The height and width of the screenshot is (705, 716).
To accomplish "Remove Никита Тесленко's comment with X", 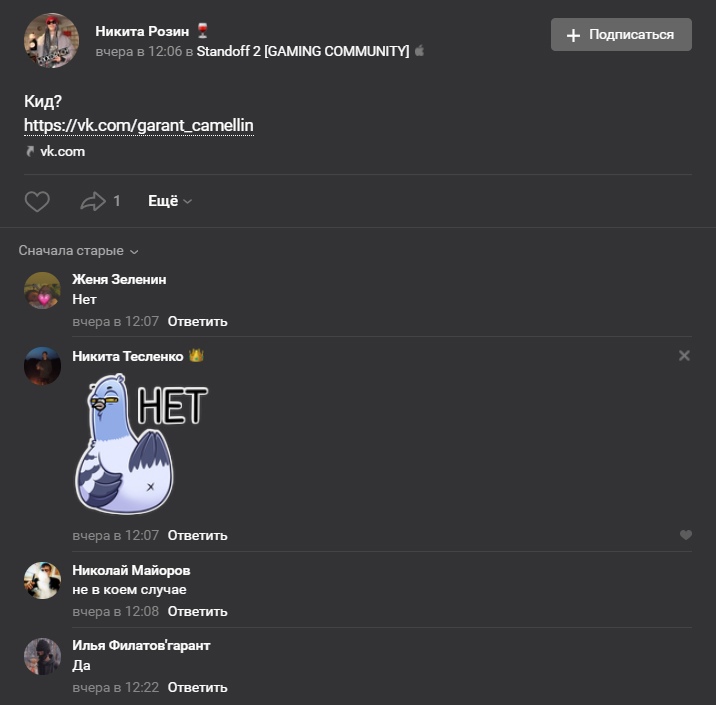I will [x=684, y=355].
